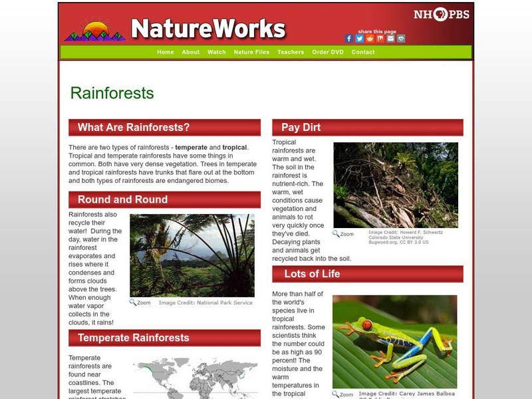Click Contact in the navigation bar

click(363, 52)
